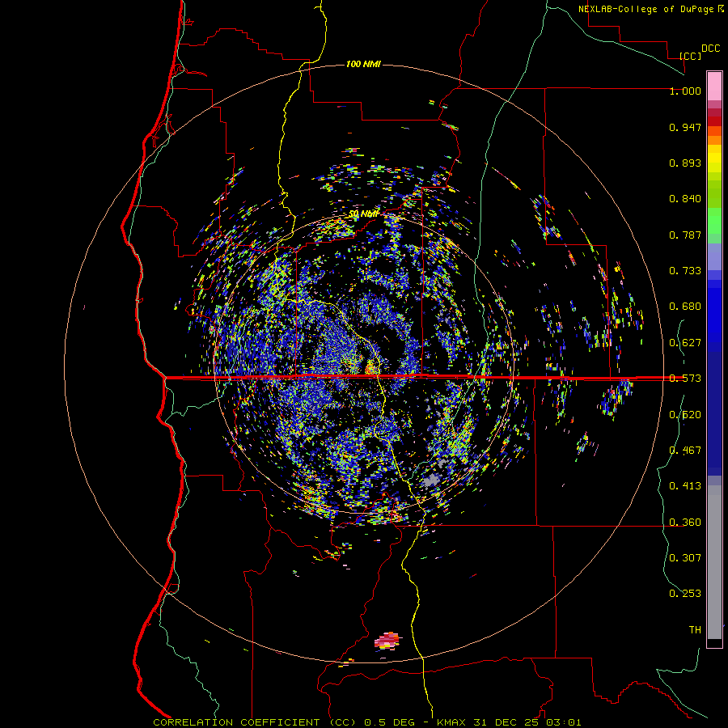The height and width of the screenshot is (728, 728).
Task: Select the 0.467 scale value
Action: pyautogui.click(x=685, y=450)
